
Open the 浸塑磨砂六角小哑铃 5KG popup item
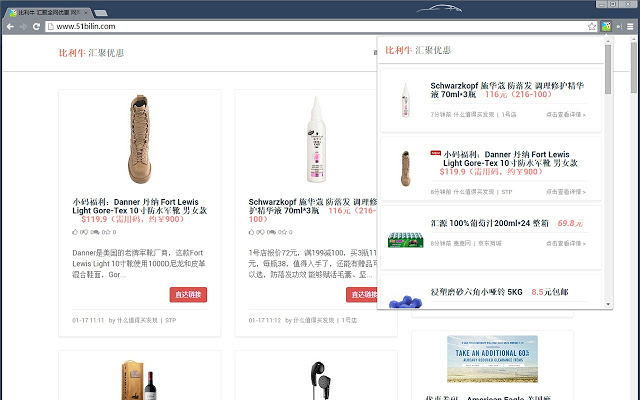(x=477, y=292)
